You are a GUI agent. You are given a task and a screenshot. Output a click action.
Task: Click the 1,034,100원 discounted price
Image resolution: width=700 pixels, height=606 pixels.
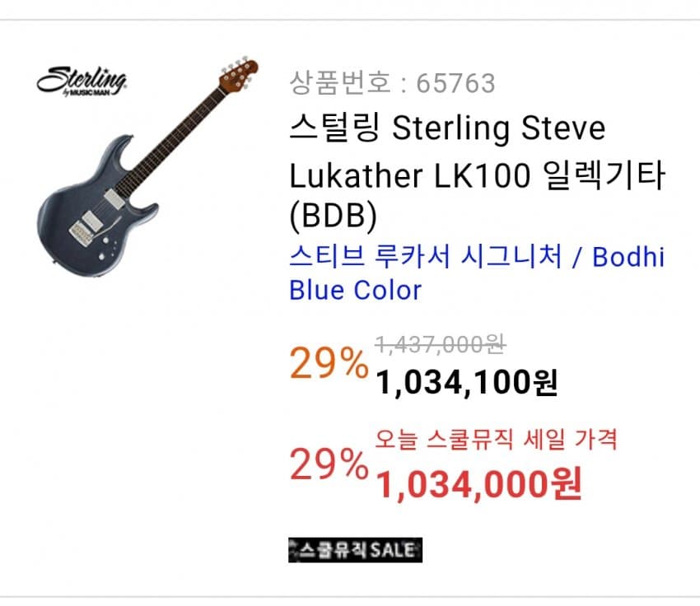pos(467,381)
